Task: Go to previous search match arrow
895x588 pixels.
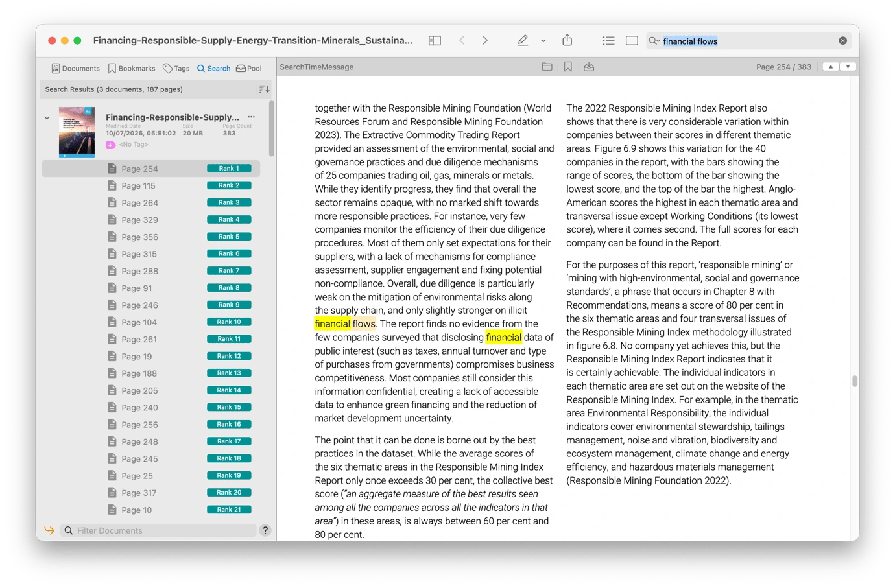Action: pos(831,67)
